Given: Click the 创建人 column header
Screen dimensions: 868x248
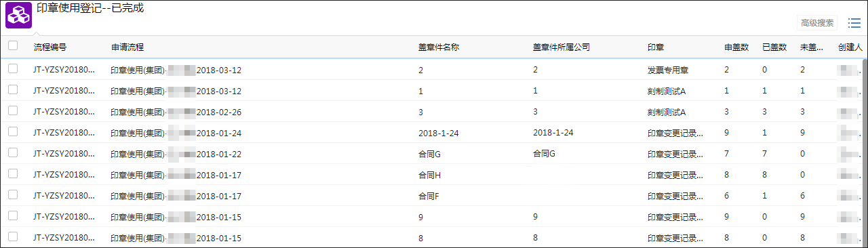Looking at the screenshot, I should [850, 47].
